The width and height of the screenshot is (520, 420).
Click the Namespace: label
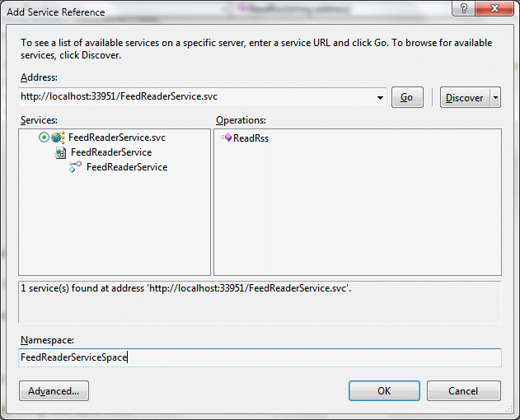[47, 340]
